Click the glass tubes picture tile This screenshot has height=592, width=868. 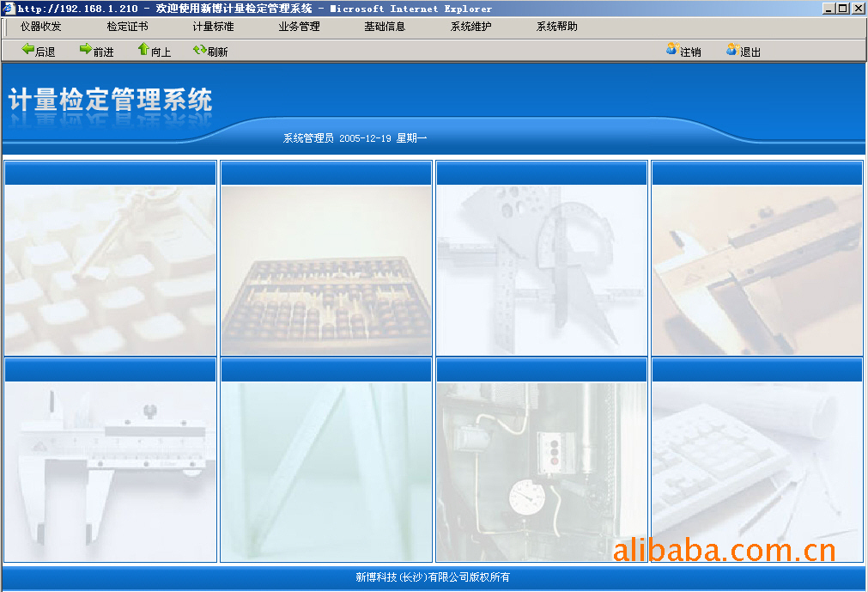tap(326, 471)
